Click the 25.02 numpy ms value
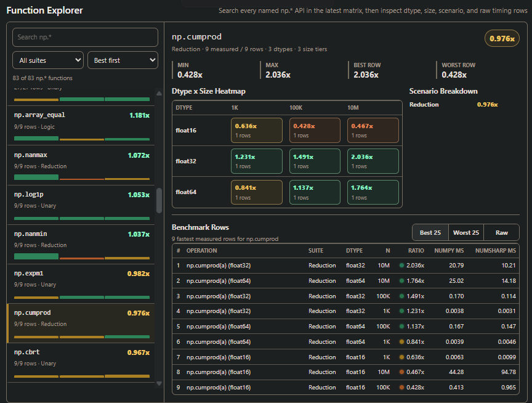The height and width of the screenshot is (403, 532). (x=456, y=281)
